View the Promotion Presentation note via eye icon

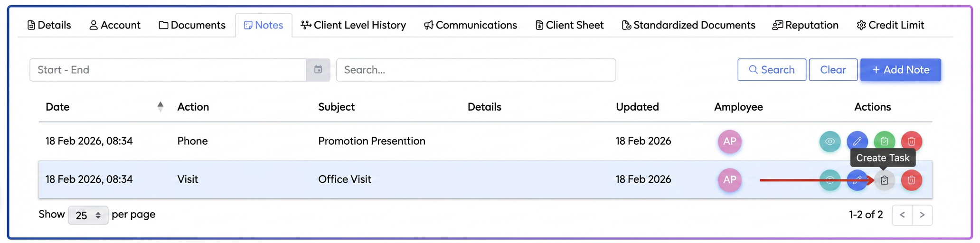click(829, 141)
